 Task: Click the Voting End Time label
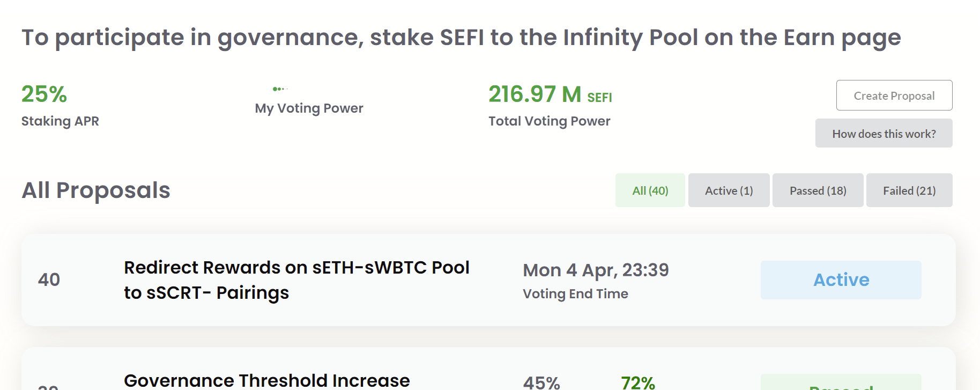[575, 294]
